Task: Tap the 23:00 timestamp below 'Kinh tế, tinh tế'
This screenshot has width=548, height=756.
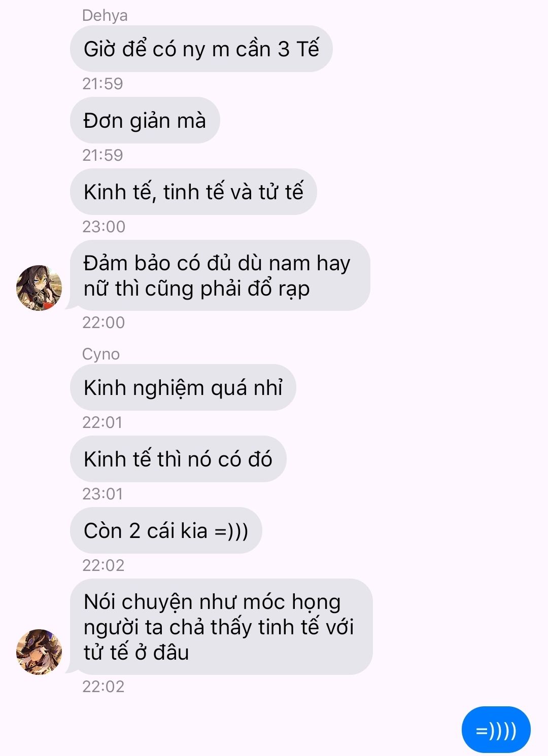Action: [x=104, y=227]
